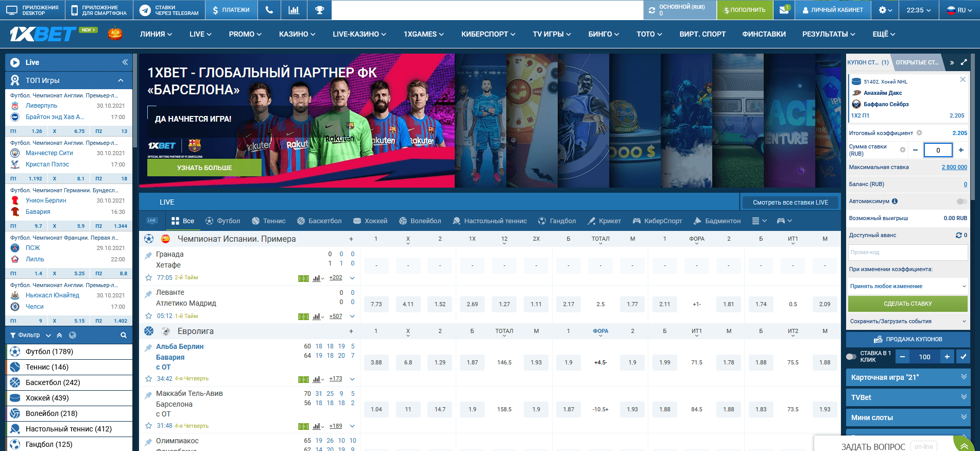The image size is (980, 451).
Task: Click the СДЕЛАТЬ СТАВКУ button
Action: click(907, 304)
